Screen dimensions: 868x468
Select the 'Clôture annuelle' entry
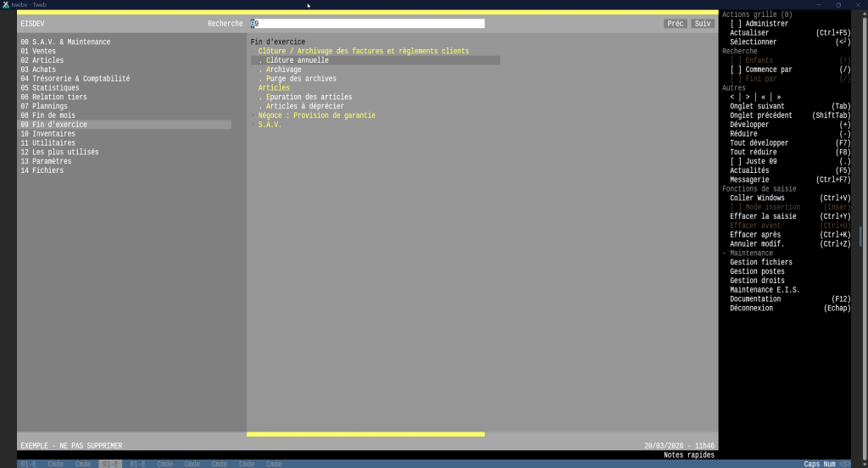[x=297, y=60]
